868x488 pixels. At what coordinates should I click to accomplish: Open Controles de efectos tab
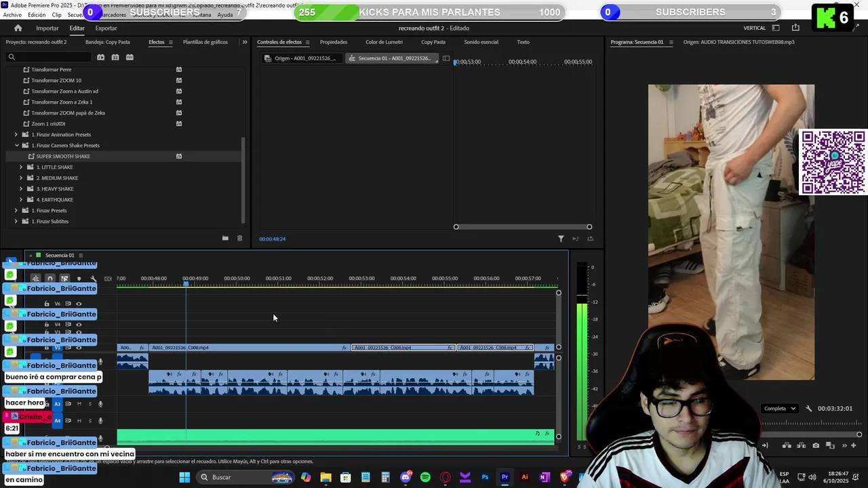(x=279, y=42)
